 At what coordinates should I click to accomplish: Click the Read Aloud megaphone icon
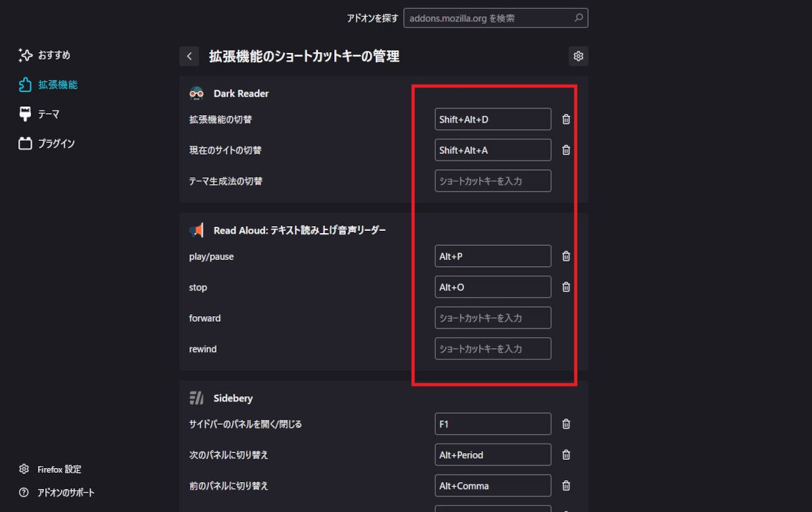point(197,230)
